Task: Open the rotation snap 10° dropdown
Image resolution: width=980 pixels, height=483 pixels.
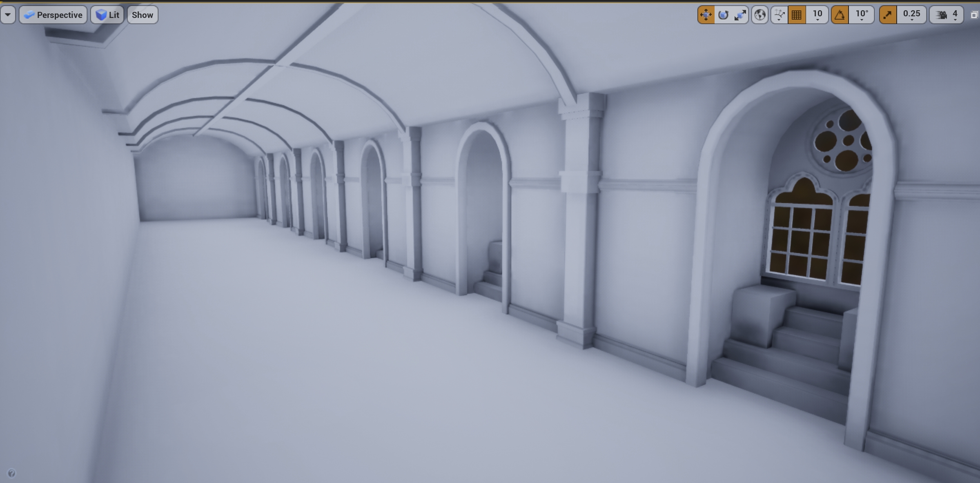Action: 862,15
